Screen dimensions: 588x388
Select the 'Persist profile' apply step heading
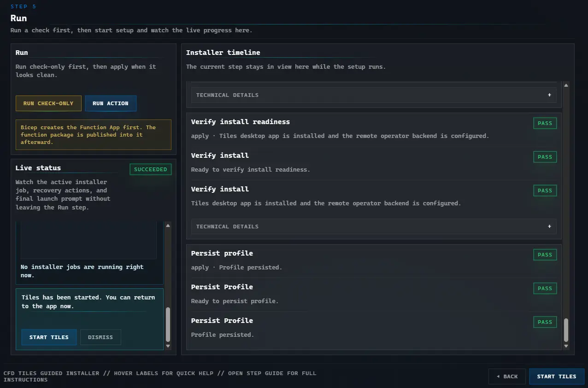coord(222,253)
